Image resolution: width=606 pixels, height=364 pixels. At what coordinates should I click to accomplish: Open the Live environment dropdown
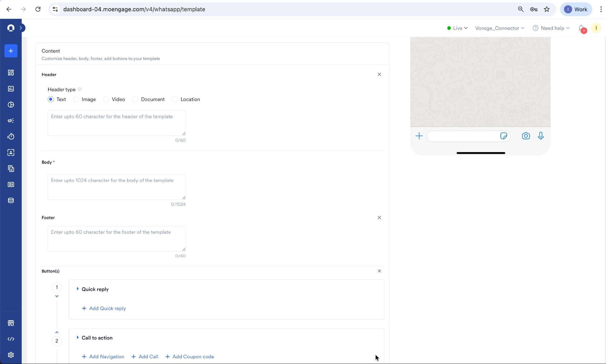pyautogui.click(x=457, y=28)
